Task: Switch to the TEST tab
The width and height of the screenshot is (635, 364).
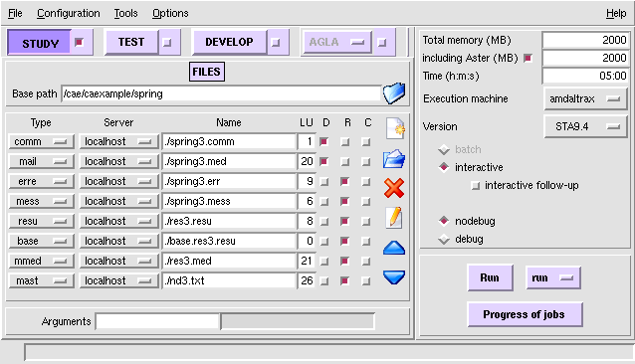Action: [x=131, y=42]
